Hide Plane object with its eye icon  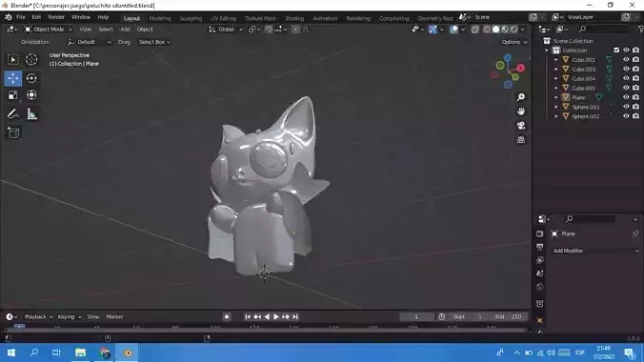point(626,97)
